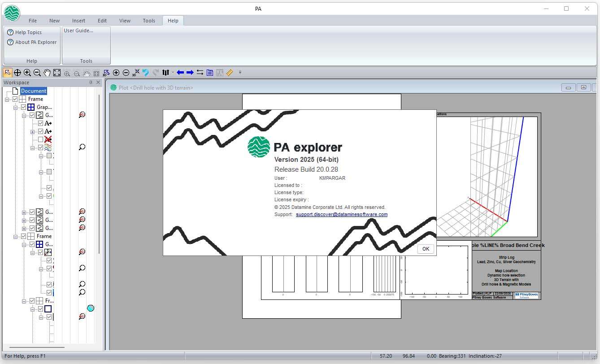Click the zoom out magnifier tool

tap(37, 73)
